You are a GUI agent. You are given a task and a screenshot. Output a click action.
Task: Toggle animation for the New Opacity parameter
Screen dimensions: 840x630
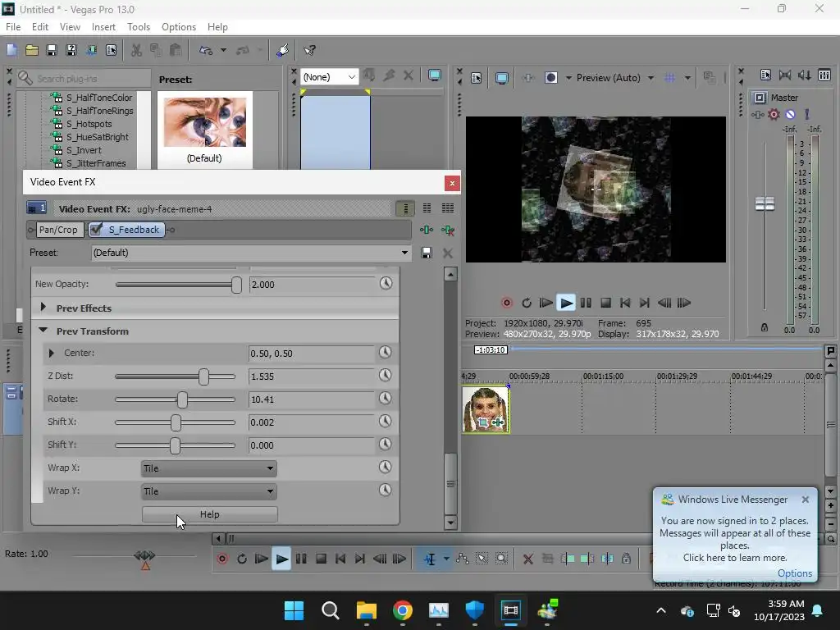[386, 283]
